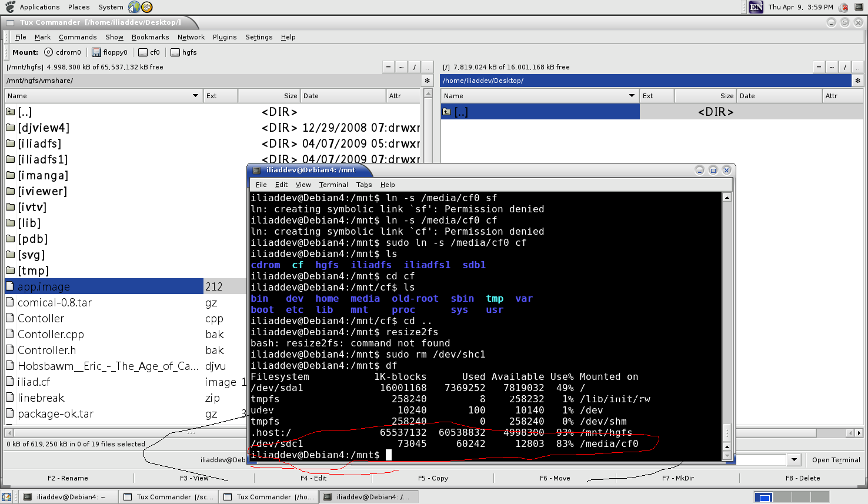The image size is (868, 504).
Task: Mount the cdrom0 drive
Action: [62, 52]
